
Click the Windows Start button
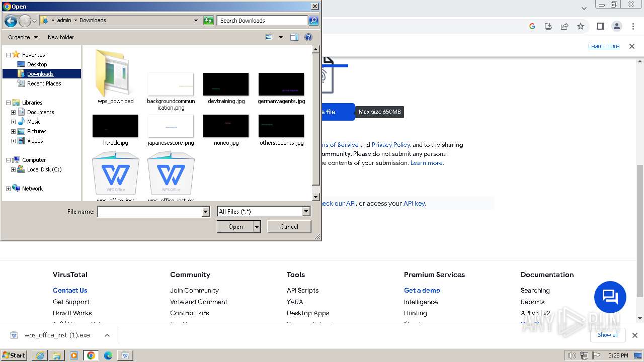14,355
